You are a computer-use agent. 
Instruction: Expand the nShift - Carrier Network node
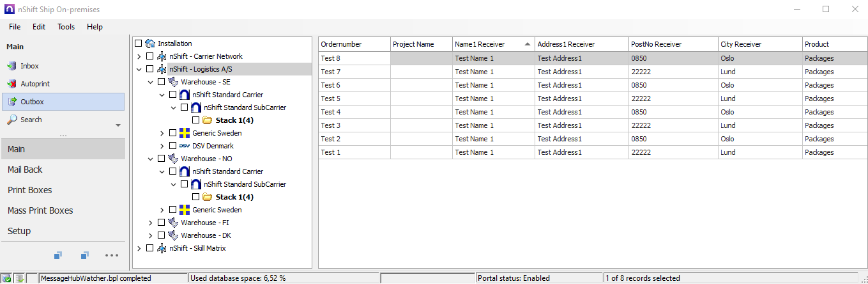point(139,56)
